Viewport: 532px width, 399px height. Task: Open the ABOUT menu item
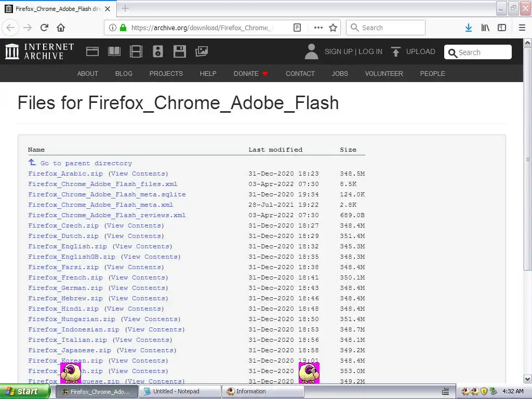coord(87,74)
